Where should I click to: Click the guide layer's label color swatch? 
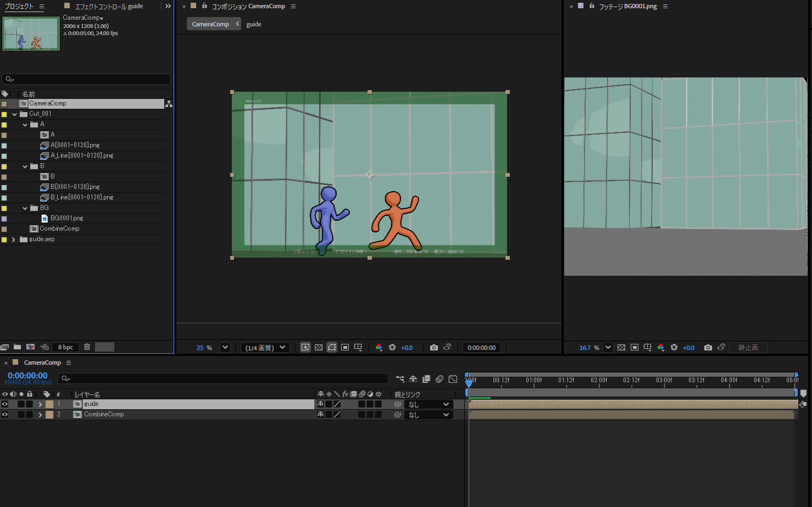[x=49, y=404]
